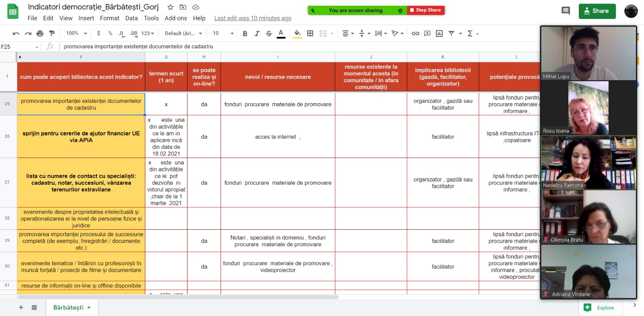The height and width of the screenshot is (316, 644).
Task: Open the Format menu
Action: (109, 18)
